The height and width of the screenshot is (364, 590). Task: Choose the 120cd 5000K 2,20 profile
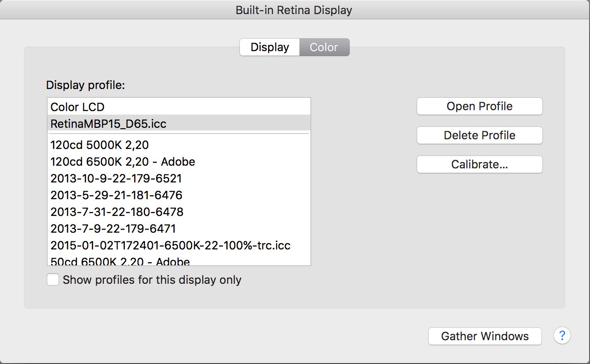[100, 145]
